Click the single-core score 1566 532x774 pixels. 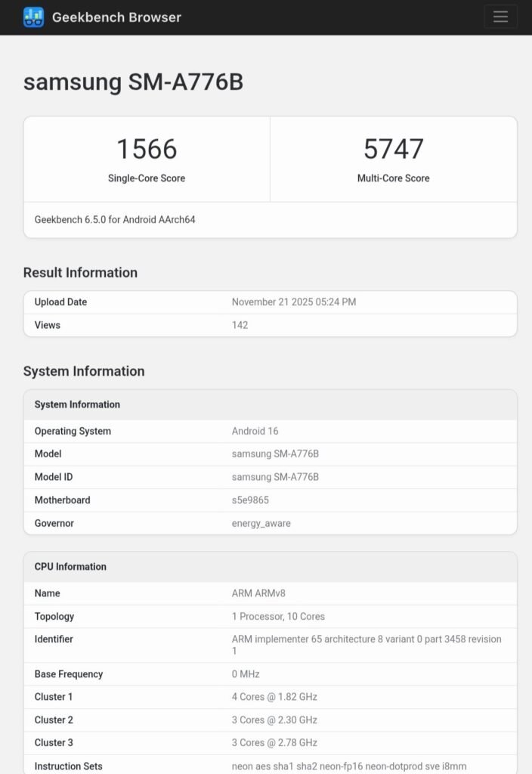[x=147, y=149]
